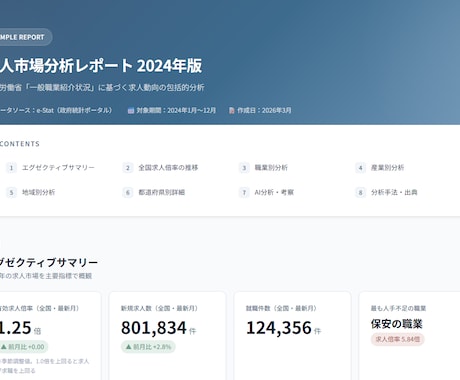The height and width of the screenshot is (380, 460).
Task: Open 分析手法・出典 contents entry
Action: coord(394,192)
